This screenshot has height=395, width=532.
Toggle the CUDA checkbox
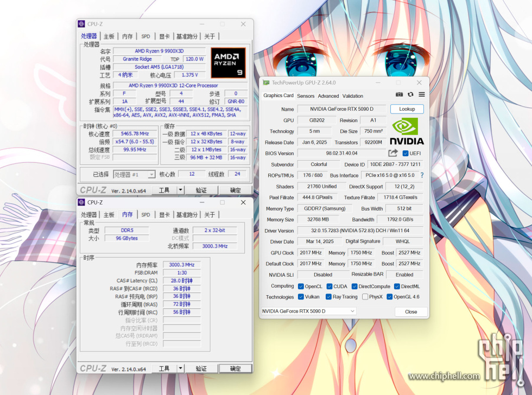[x=329, y=286]
